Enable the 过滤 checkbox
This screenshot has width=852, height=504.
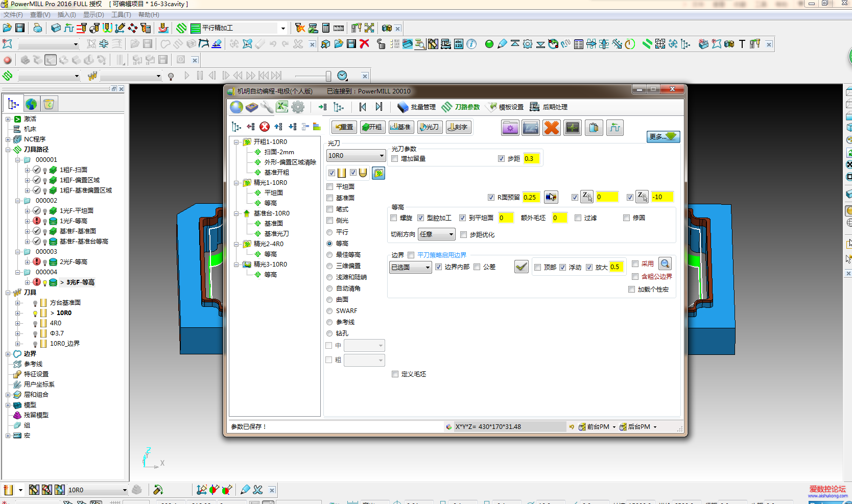pyautogui.click(x=578, y=218)
